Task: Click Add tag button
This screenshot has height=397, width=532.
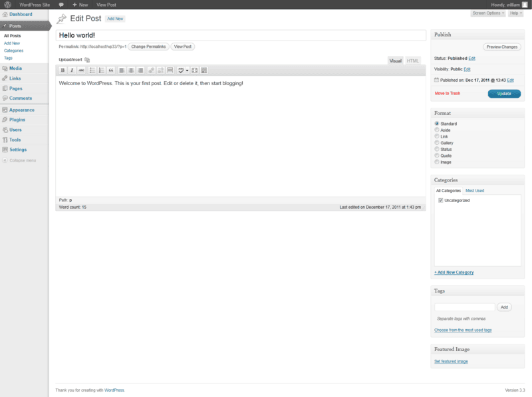Action: pyautogui.click(x=504, y=307)
